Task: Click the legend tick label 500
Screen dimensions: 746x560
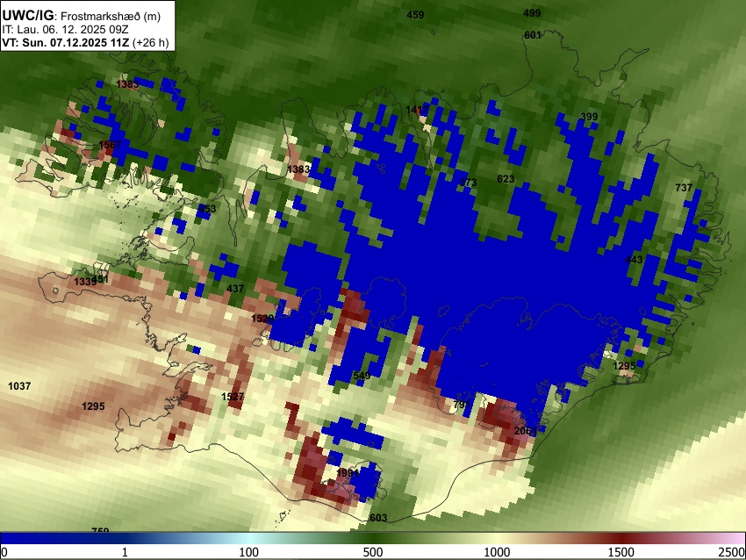Action: pyautogui.click(x=372, y=552)
